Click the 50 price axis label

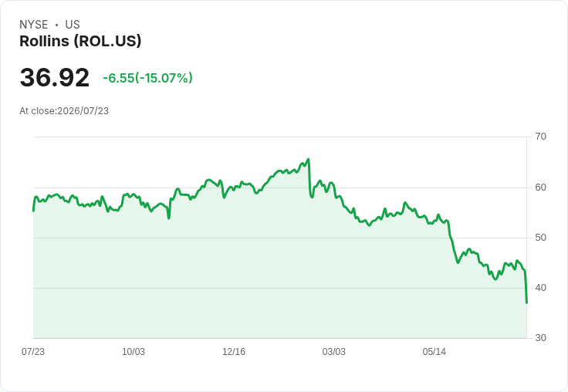[540, 238]
